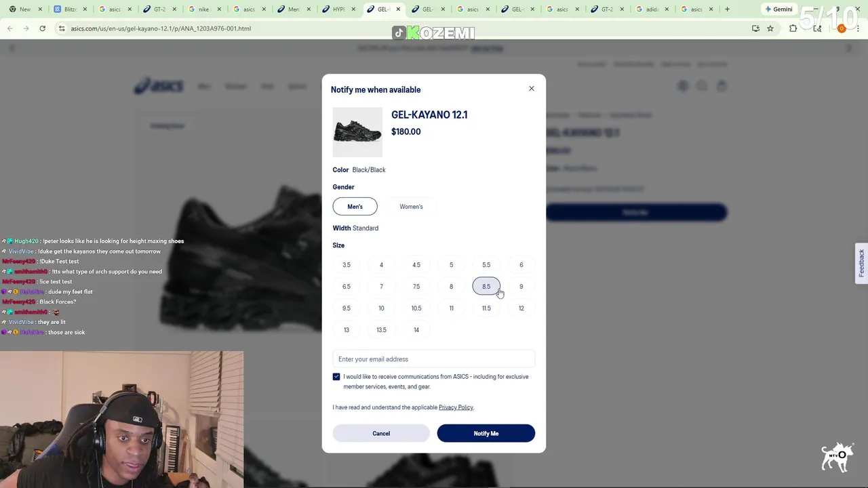
Task: Pick shoe size 7.5
Action: click(416, 287)
